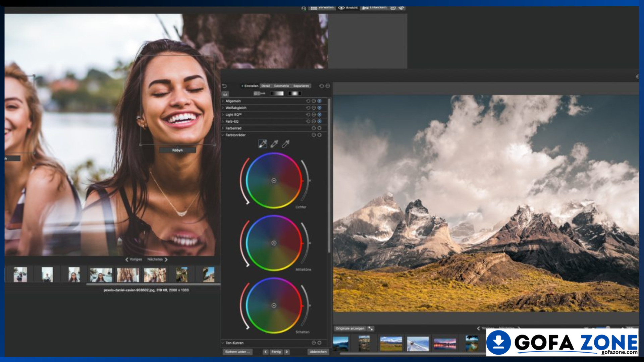Click the user account icon in top toolbar
The width and height of the screenshot is (644, 362).
(304, 8)
